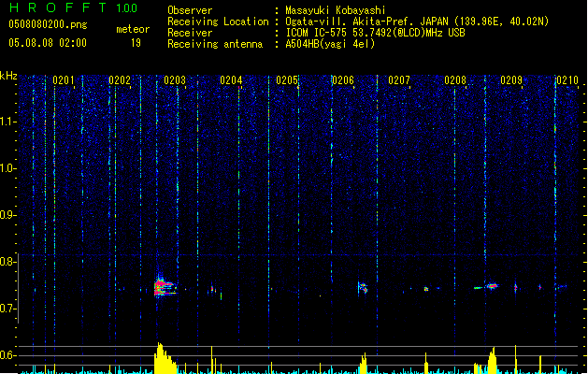Click the 0209 time marker
The height and width of the screenshot is (374, 588).
click(511, 80)
